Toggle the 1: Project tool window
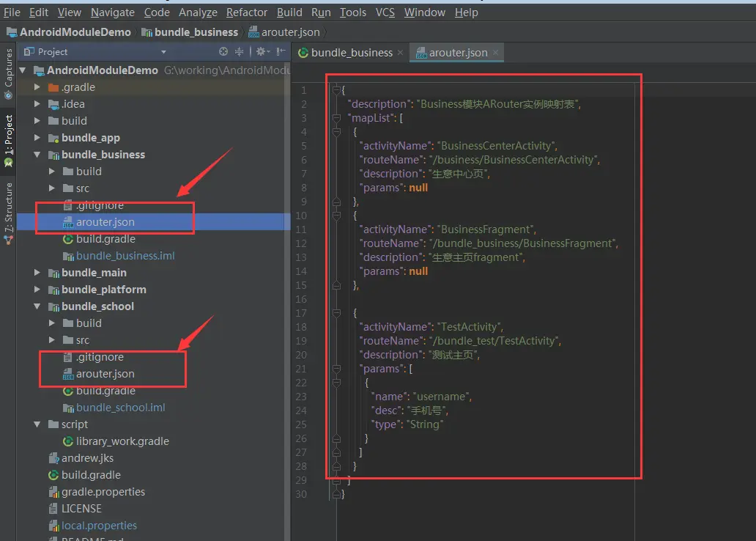 8,141
